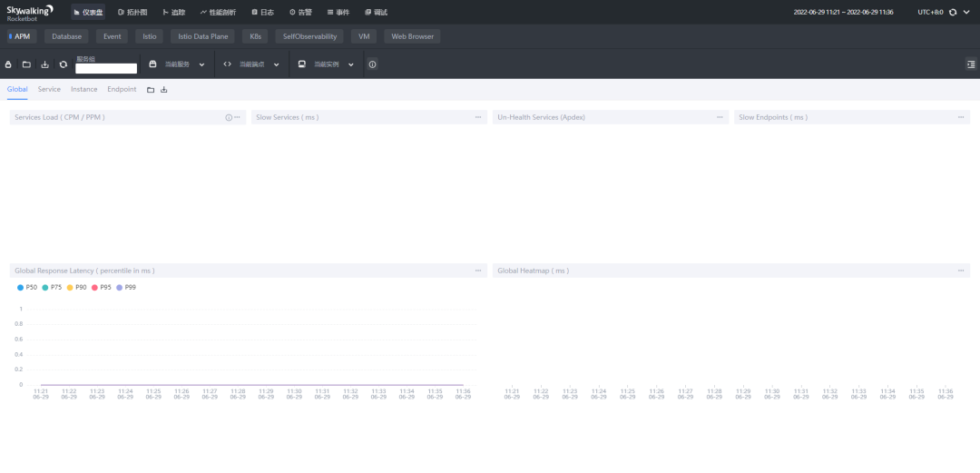980x473 pixels.
Task: Open Services Load panel more menu
Action: [x=238, y=118]
